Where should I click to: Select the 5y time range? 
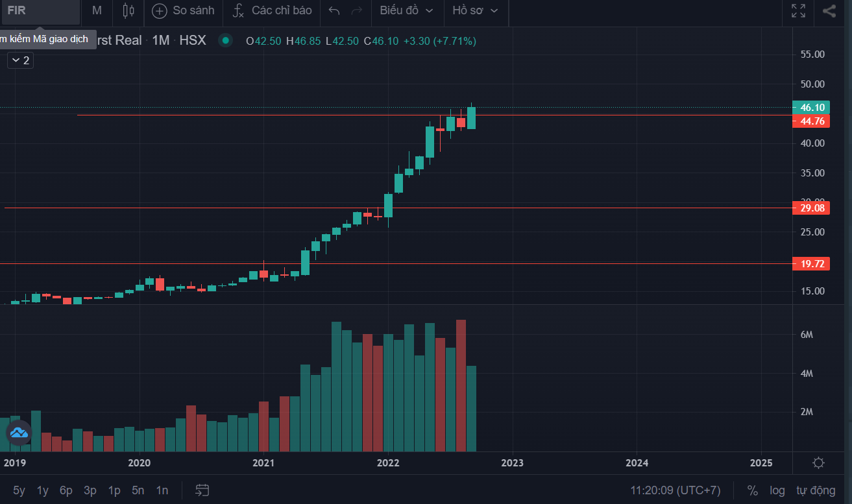pos(19,490)
